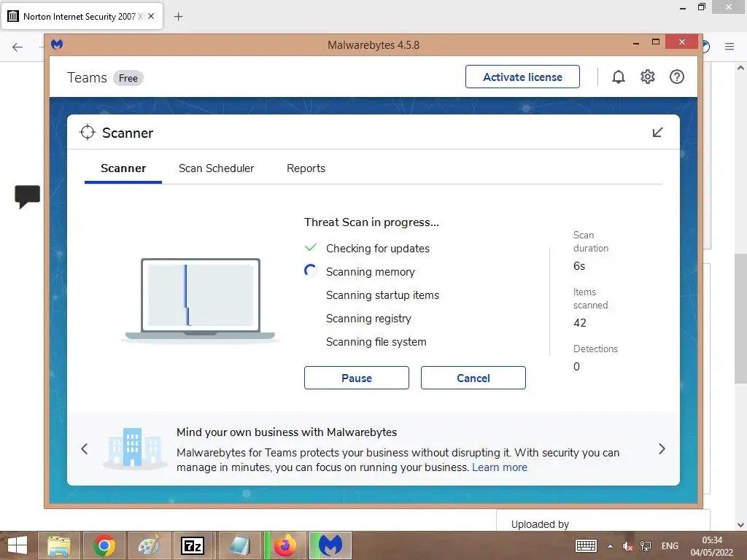Image resolution: width=747 pixels, height=560 pixels.
Task: Click the network tray icon
Action: click(x=646, y=545)
